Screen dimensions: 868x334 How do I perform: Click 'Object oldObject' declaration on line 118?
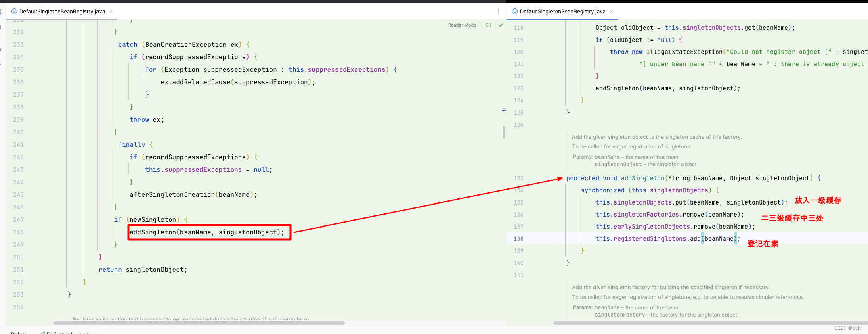tap(624, 28)
